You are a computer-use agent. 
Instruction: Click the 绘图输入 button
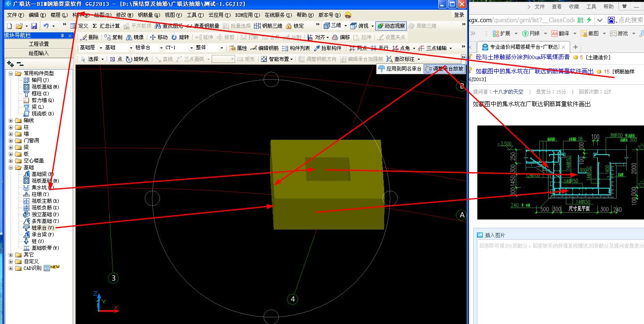(39, 53)
